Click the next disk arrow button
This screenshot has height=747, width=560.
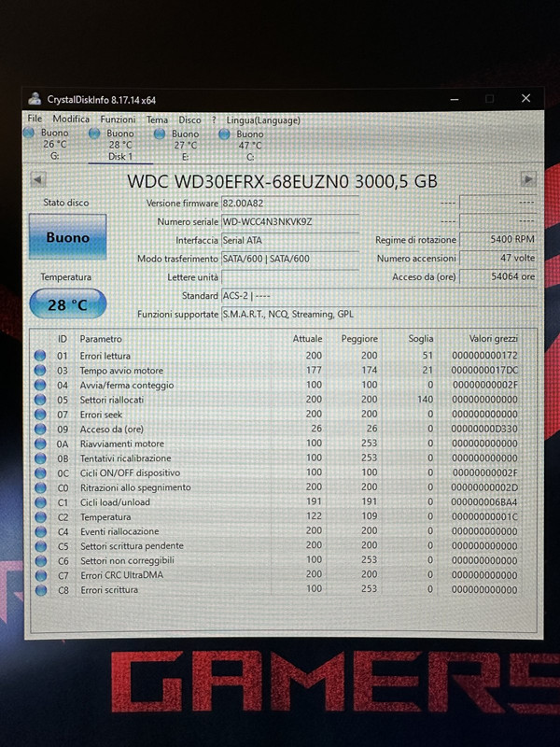pyautogui.click(x=528, y=179)
